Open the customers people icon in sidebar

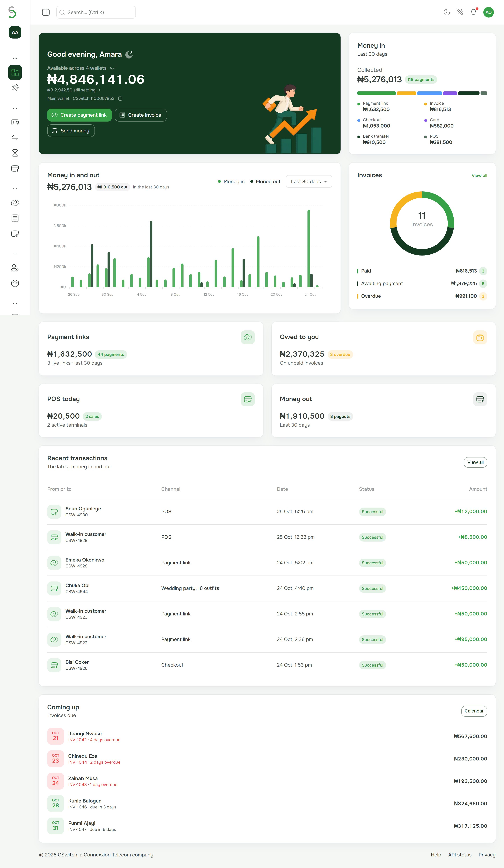(x=15, y=268)
